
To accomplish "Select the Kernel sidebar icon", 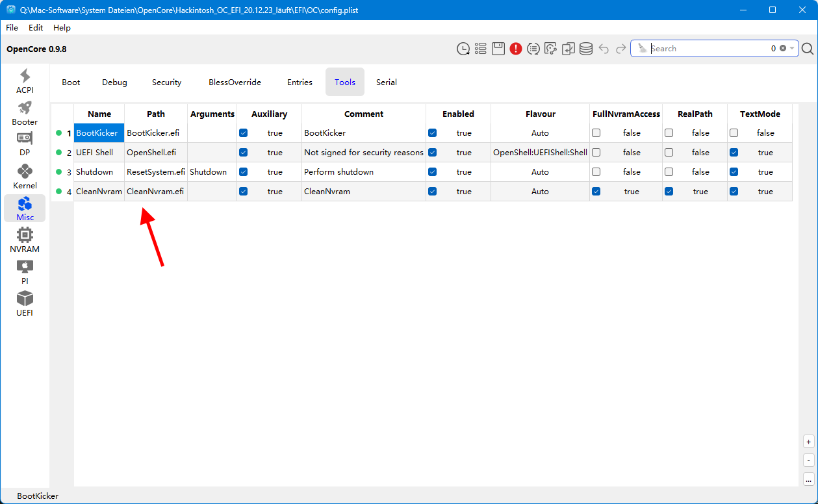I will (x=25, y=176).
